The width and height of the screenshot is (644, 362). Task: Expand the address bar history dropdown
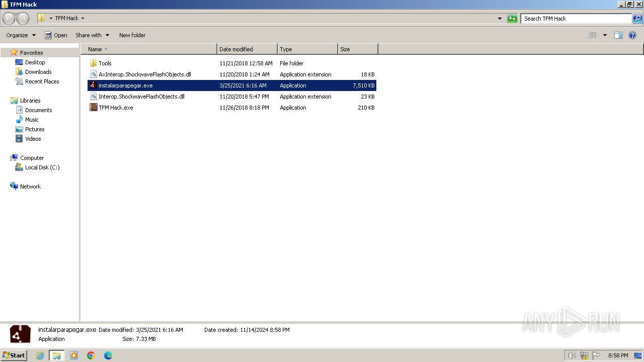click(500, 19)
